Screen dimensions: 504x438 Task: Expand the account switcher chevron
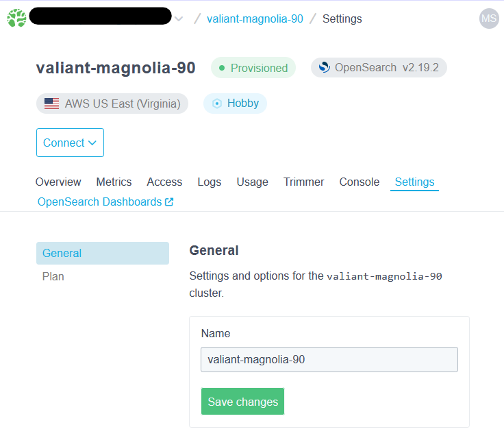point(179,19)
